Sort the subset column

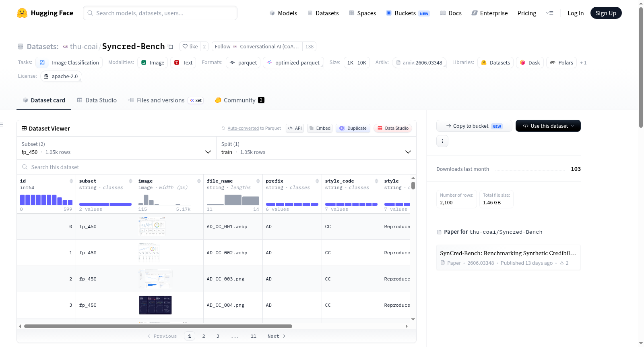pyautogui.click(x=130, y=181)
